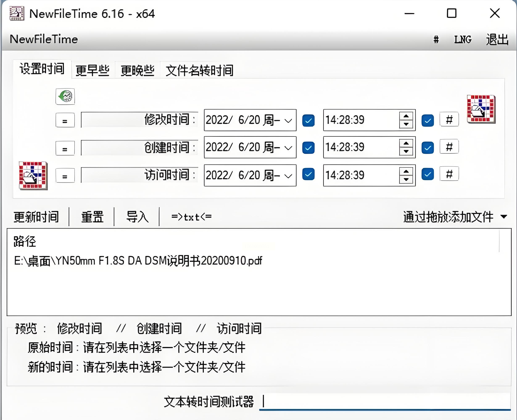
Task: Open the 文件名转时间 tab
Action: (x=199, y=71)
